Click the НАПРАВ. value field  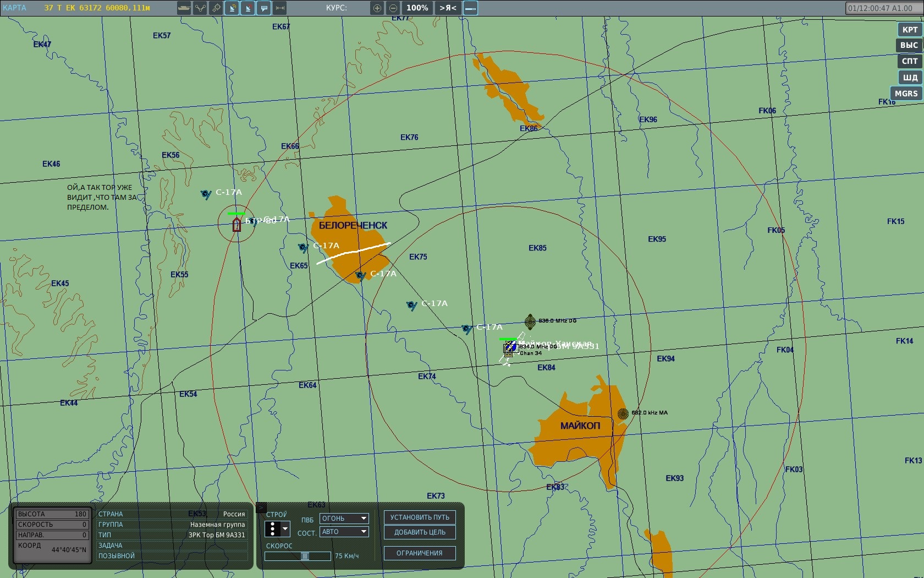point(52,535)
